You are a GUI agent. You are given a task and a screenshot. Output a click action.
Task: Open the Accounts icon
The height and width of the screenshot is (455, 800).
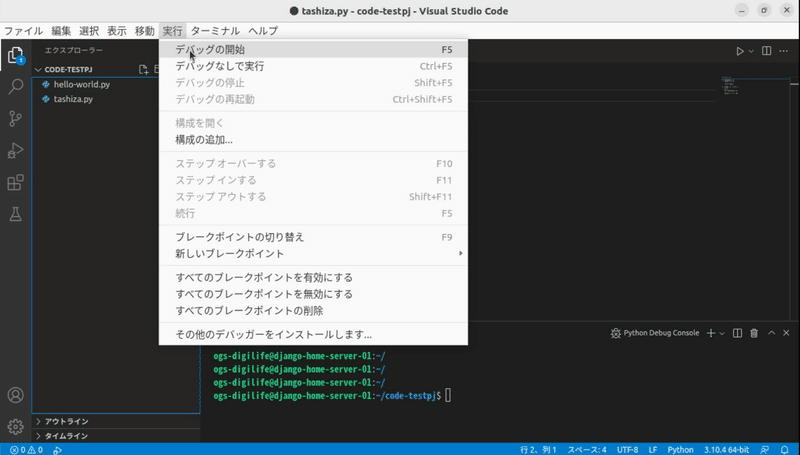(15, 395)
